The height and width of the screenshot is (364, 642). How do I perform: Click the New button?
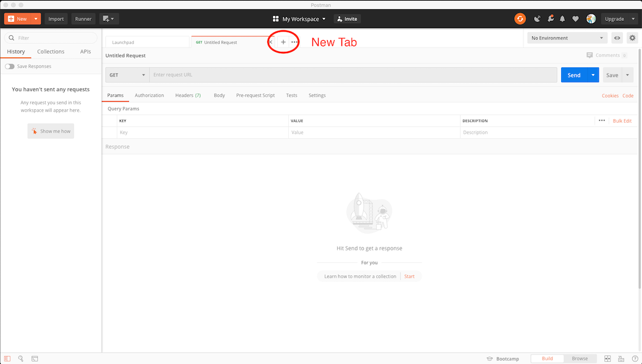coord(18,19)
